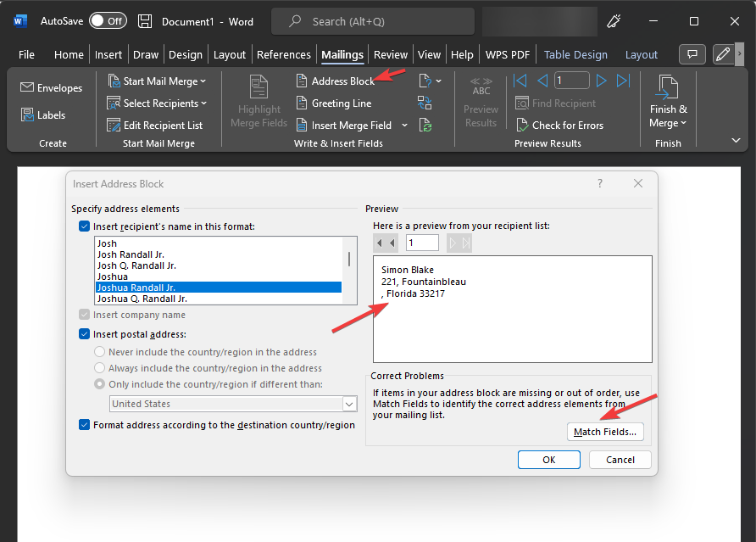Image resolution: width=756 pixels, height=542 pixels.
Task: Open the File menu
Action: 26,55
